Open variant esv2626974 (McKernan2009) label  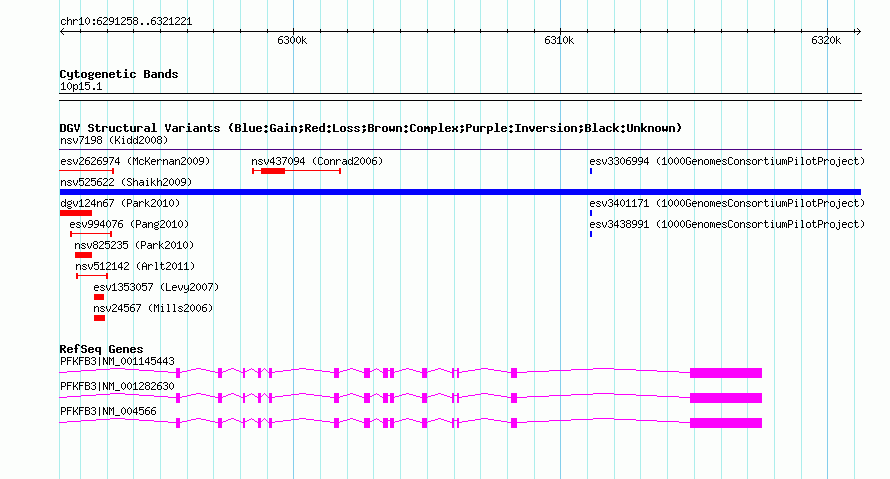tap(135, 161)
